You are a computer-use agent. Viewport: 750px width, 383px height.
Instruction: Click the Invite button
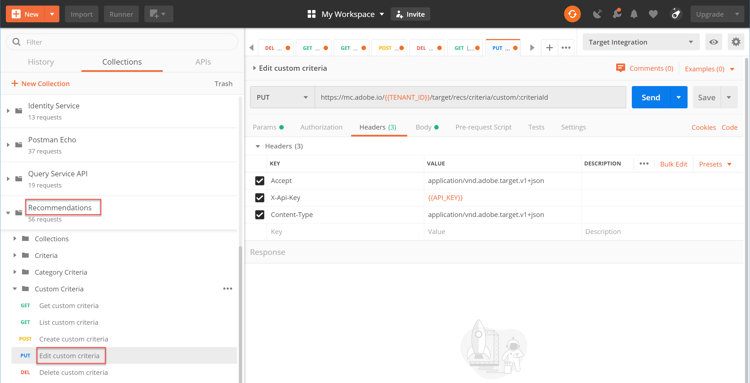(x=410, y=14)
